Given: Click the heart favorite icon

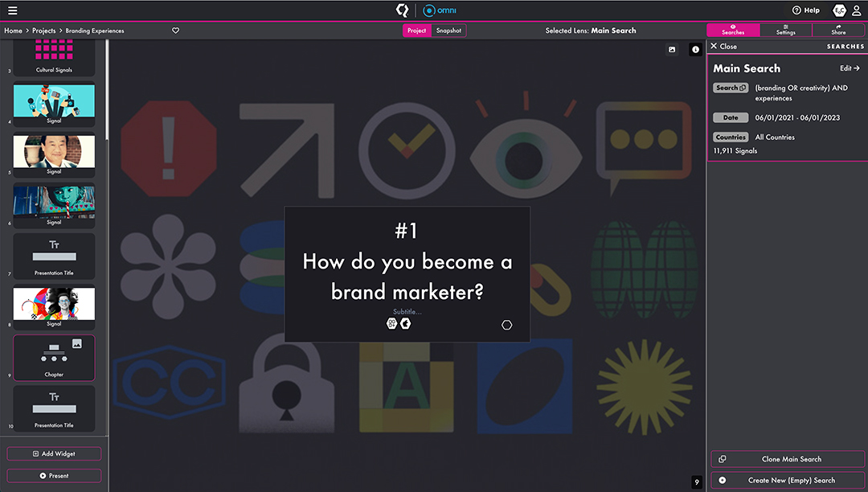Looking at the screenshot, I should pos(176,31).
